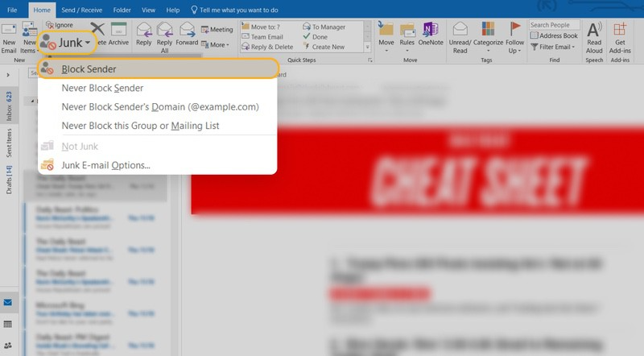Send message to OneNote
644x356 pixels.
[431, 34]
